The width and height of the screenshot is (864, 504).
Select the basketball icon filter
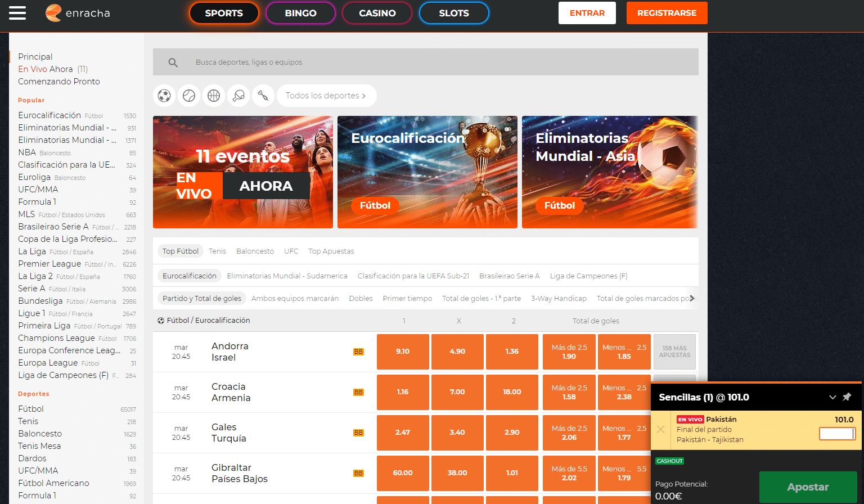coord(214,96)
